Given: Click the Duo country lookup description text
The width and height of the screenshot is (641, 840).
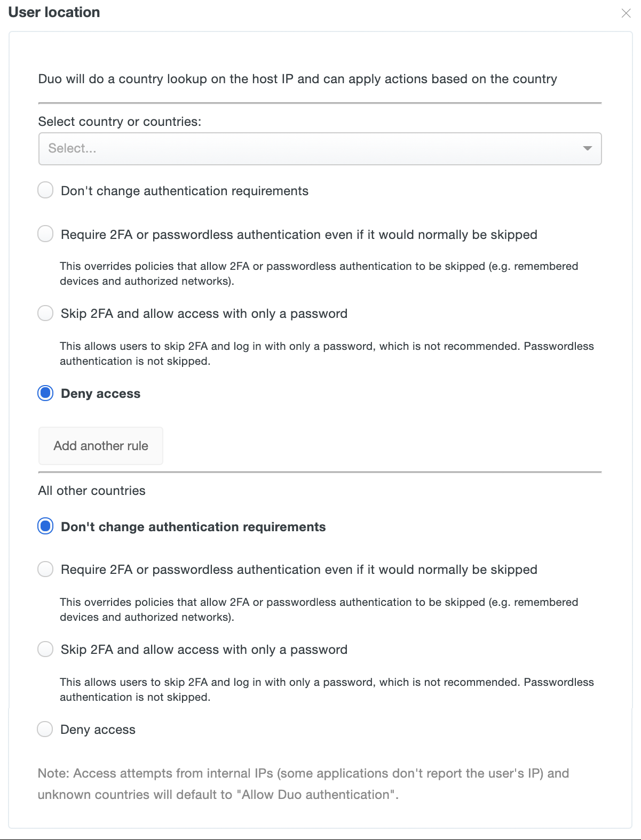Looking at the screenshot, I should click(297, 78).
